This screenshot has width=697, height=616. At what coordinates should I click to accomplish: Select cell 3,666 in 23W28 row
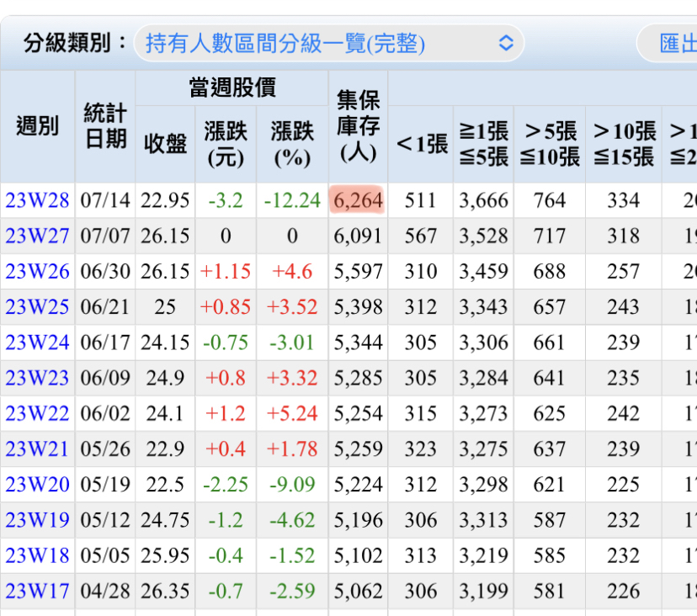[484, 200]
